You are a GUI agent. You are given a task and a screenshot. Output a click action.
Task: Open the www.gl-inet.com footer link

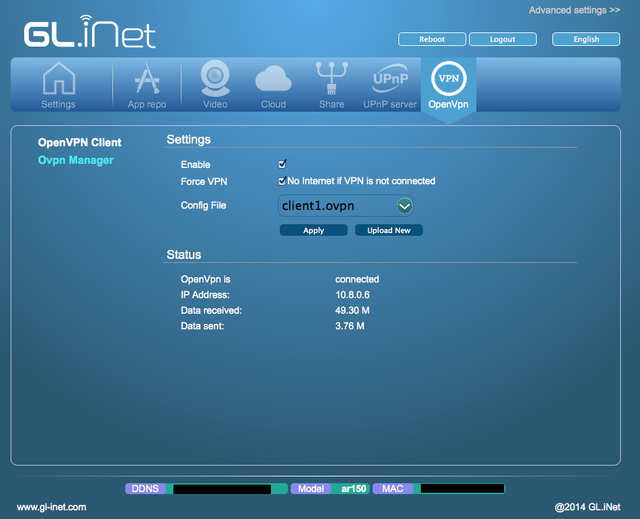[x=51, y=507]
